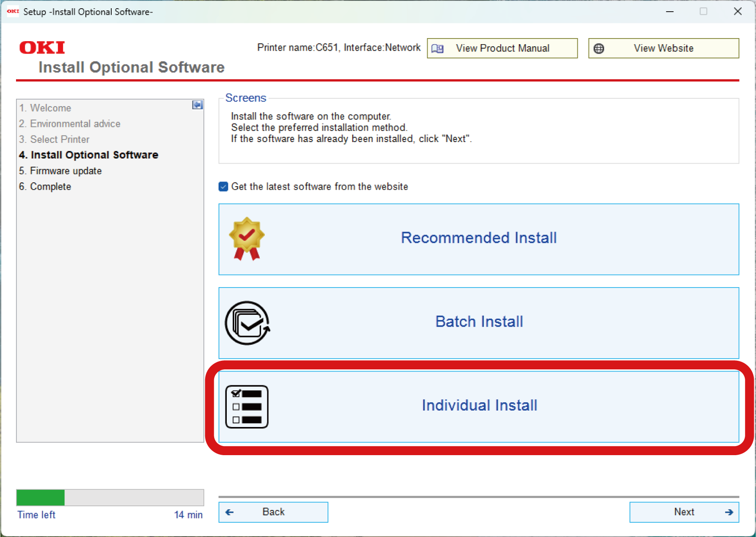
Task: Click the gold ribbon Recommended Install icon
Action: (x=247, y=239)
